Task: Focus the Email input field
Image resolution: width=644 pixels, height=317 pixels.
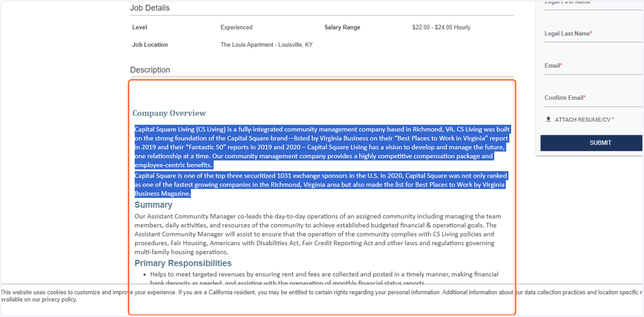Action: [x=593, y=66]
